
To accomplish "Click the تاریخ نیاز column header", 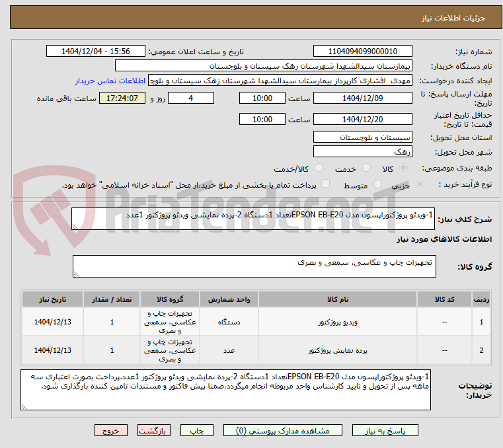I will click(x=53, y=299).
